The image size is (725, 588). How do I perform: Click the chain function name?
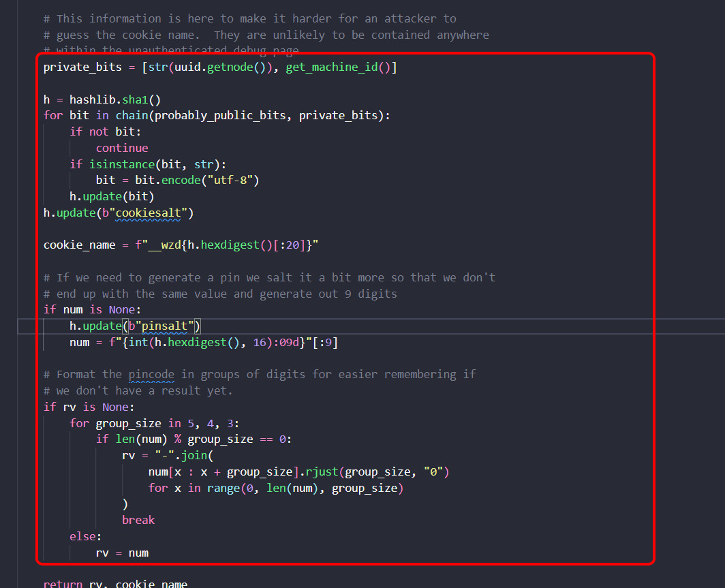pos(132,115)
